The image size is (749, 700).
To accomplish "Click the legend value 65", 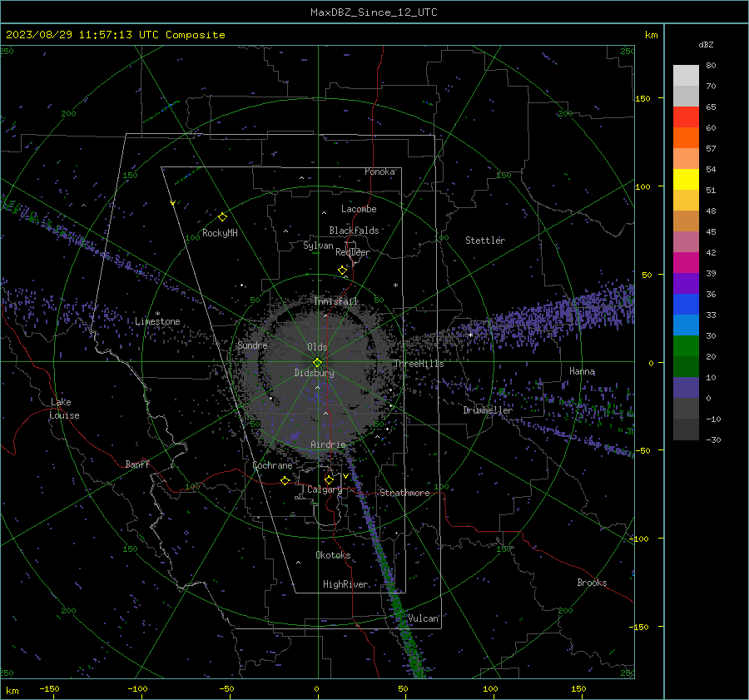I will (711, 107).
